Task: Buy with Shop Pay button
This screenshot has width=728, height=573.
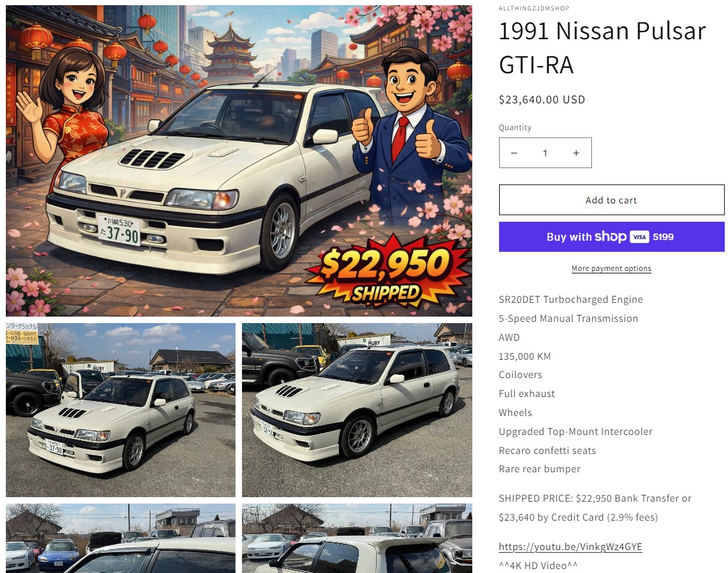Action: [612, 237]
